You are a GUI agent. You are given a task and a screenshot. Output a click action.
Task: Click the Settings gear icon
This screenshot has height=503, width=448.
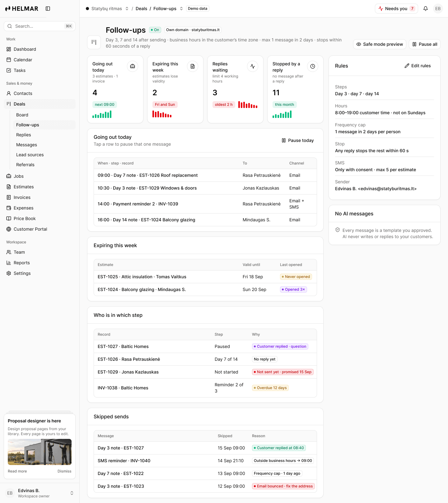coord(9,273)
